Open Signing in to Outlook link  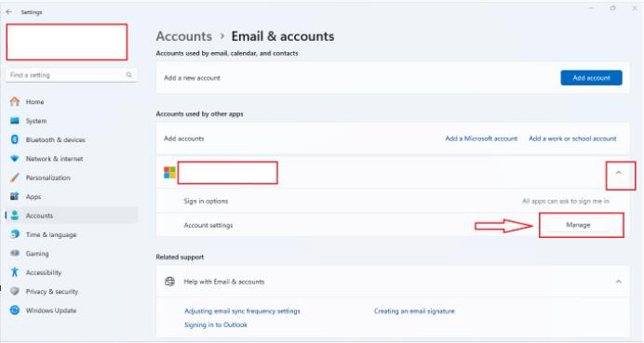click(x=216, y=324)
